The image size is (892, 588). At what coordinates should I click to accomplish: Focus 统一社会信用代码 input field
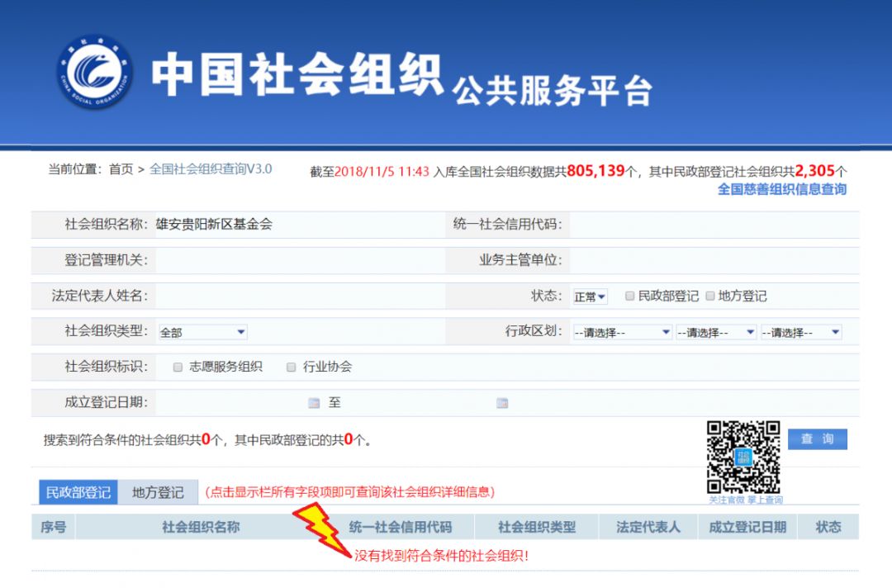714,225
